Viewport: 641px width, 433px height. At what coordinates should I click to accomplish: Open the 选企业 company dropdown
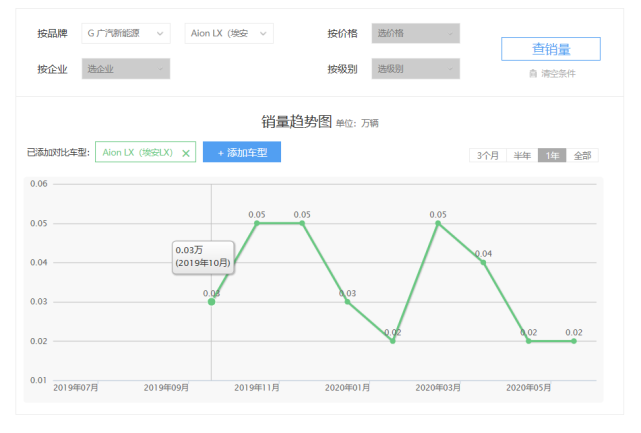pyautogui.click(x=126, y=69)
